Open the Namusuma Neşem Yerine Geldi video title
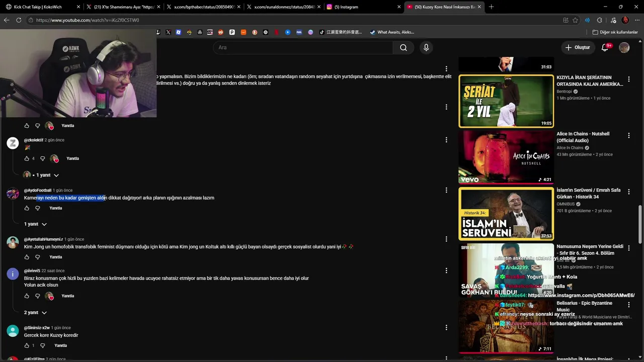Image resolution: width=644 pixels, height=362 pixels. tap(590, 250)
